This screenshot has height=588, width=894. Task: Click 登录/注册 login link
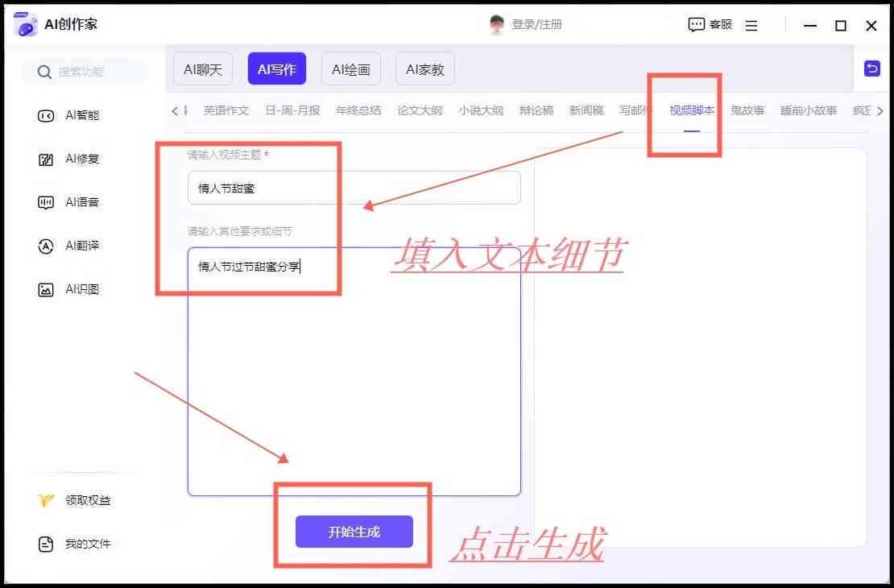537,24
